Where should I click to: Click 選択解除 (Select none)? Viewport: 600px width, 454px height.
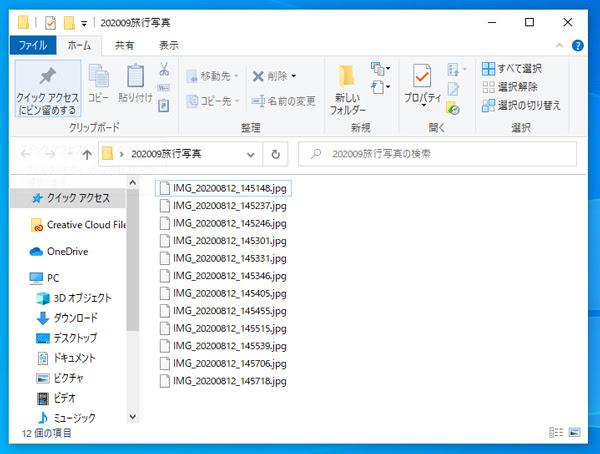510,87
